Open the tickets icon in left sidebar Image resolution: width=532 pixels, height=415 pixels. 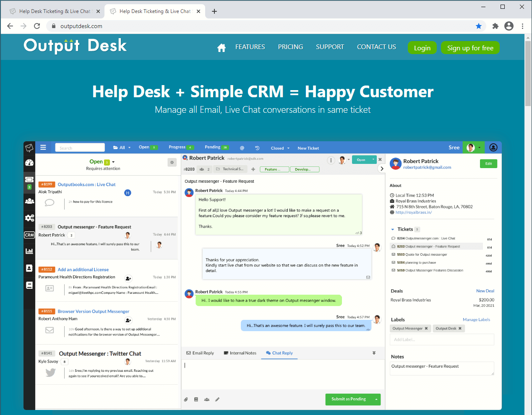pos(29,180)
